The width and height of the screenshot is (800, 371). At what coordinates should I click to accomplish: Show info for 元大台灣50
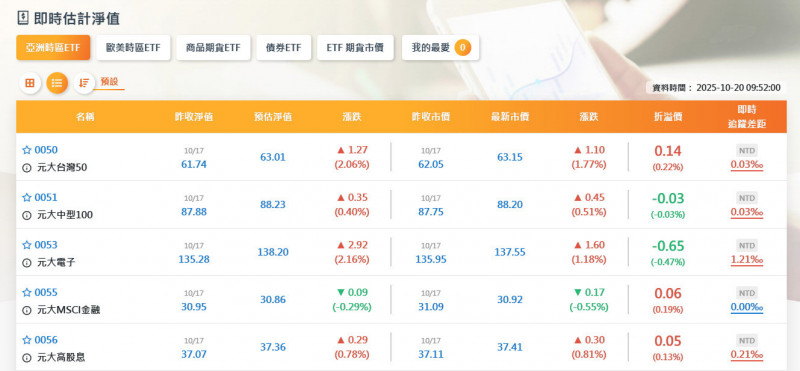point(27,167)
